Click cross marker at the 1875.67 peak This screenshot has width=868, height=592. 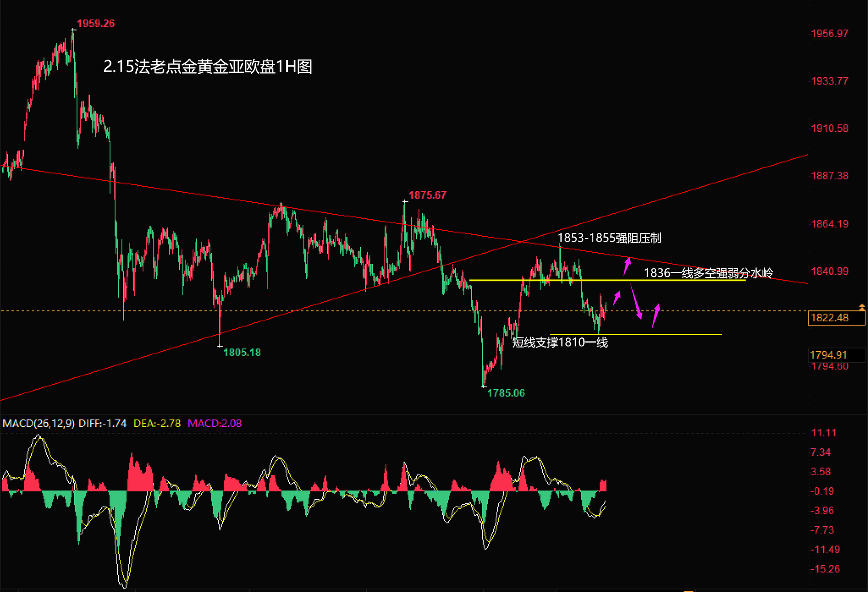(x=405, y=202)
